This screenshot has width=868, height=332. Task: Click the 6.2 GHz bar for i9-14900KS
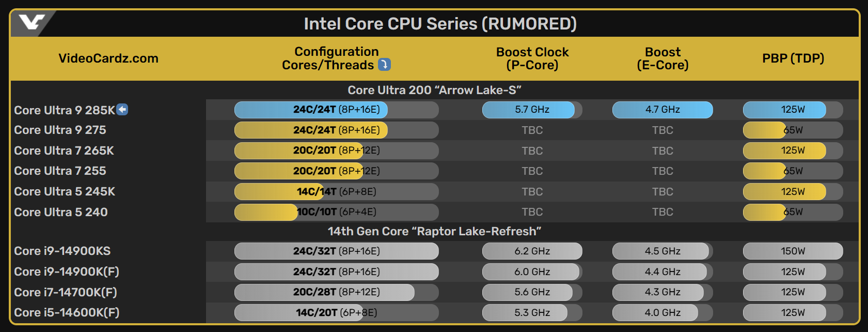532,251
